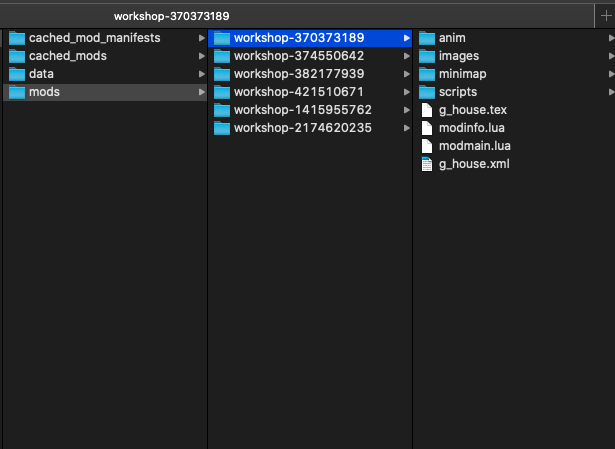Expand workshop-421510671 via its arrow
Viewport: 615px width, 449px height.
click(x=407, y=92)
